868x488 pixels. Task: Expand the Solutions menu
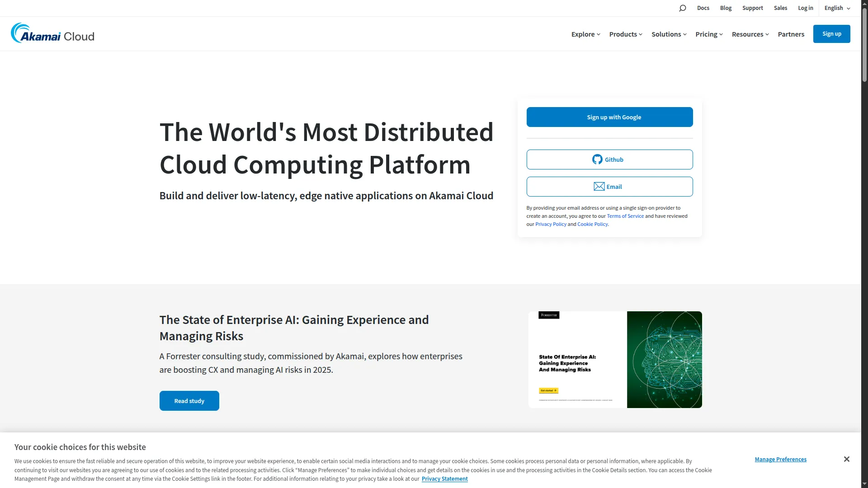point(669,34)
